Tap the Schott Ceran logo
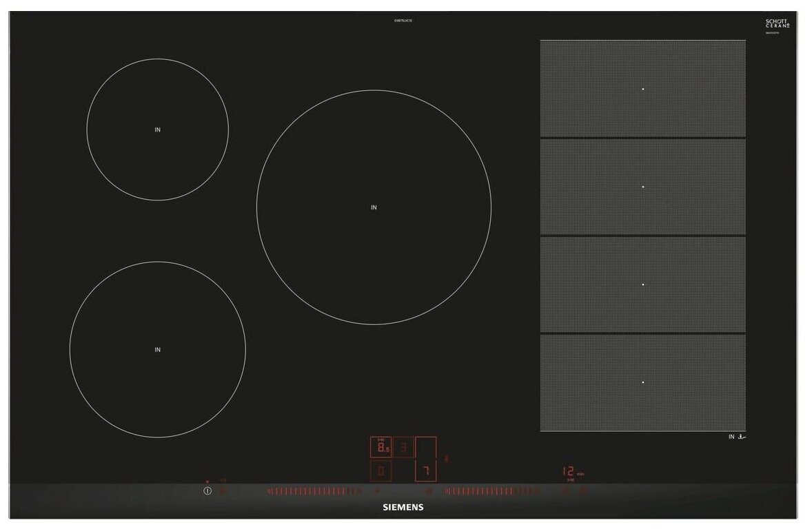 click(777, 23)
